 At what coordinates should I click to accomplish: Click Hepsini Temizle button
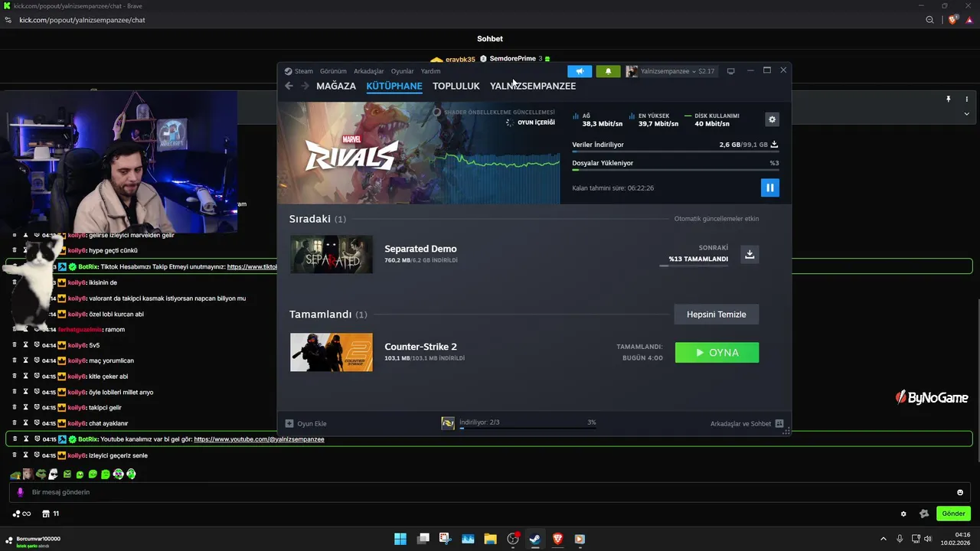pos(717,315)
